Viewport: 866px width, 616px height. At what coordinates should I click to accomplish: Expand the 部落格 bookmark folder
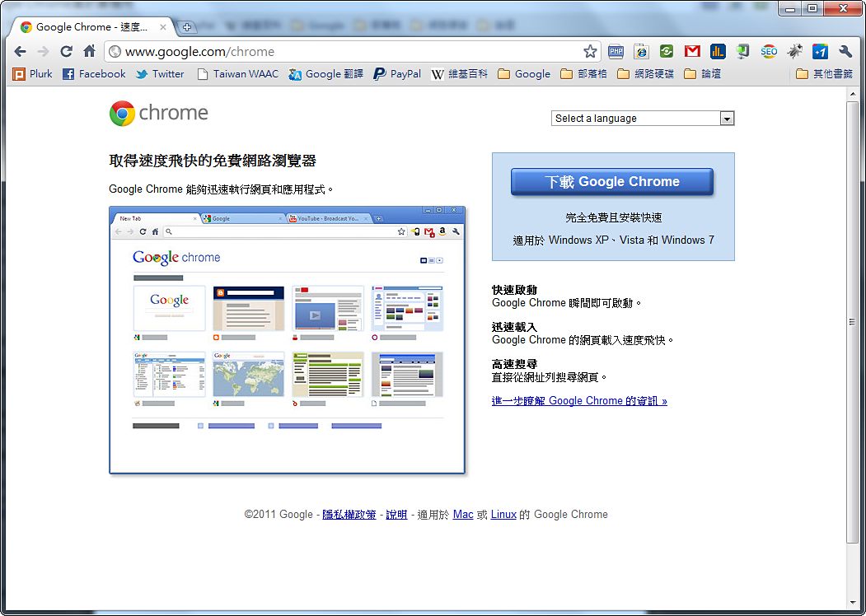[583, 74]
